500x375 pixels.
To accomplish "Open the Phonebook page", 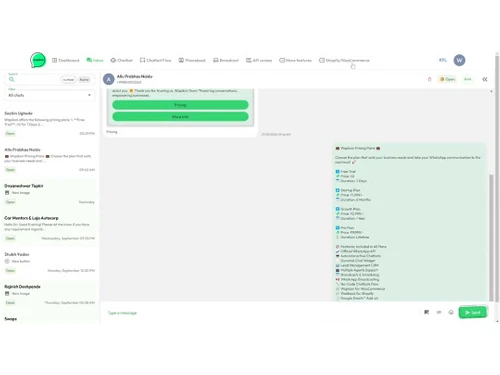I will (x=192, y=60).
